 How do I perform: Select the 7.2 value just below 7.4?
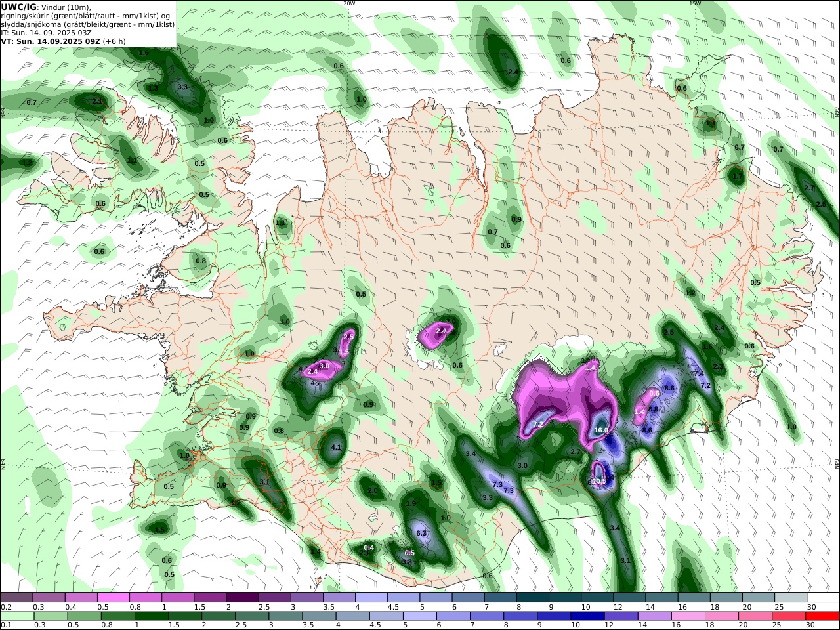tap(705, 385)
